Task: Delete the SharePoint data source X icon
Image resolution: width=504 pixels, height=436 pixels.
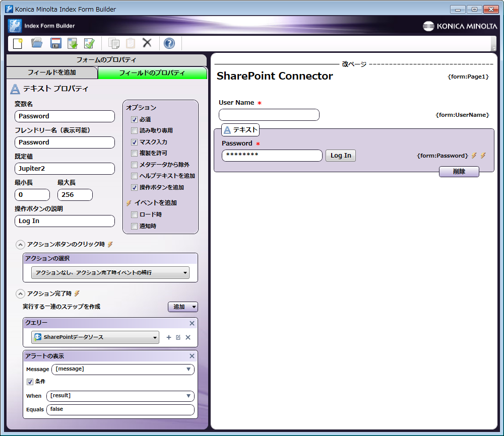Action: coord(188,337)
